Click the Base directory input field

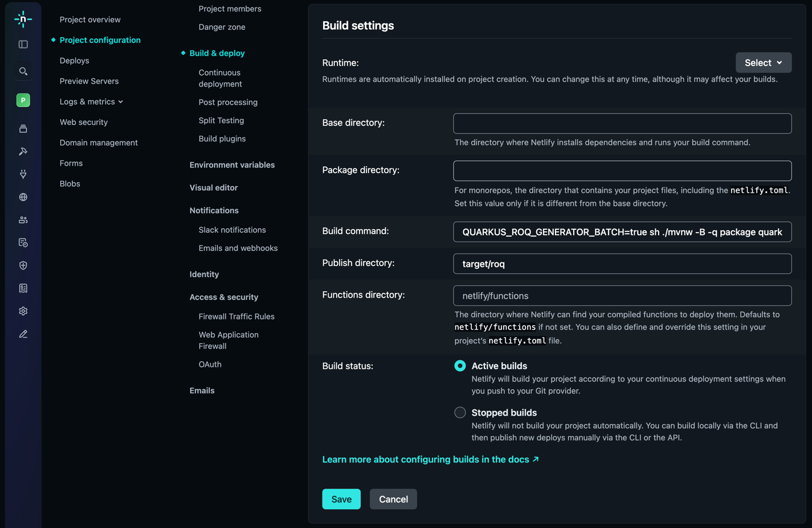click(x=622, y=123)
